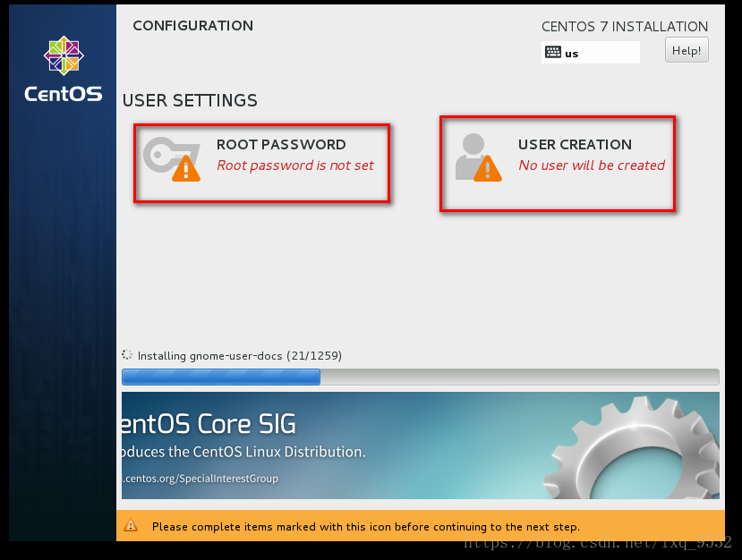Open the User Creation person icon

click(478, 157)
